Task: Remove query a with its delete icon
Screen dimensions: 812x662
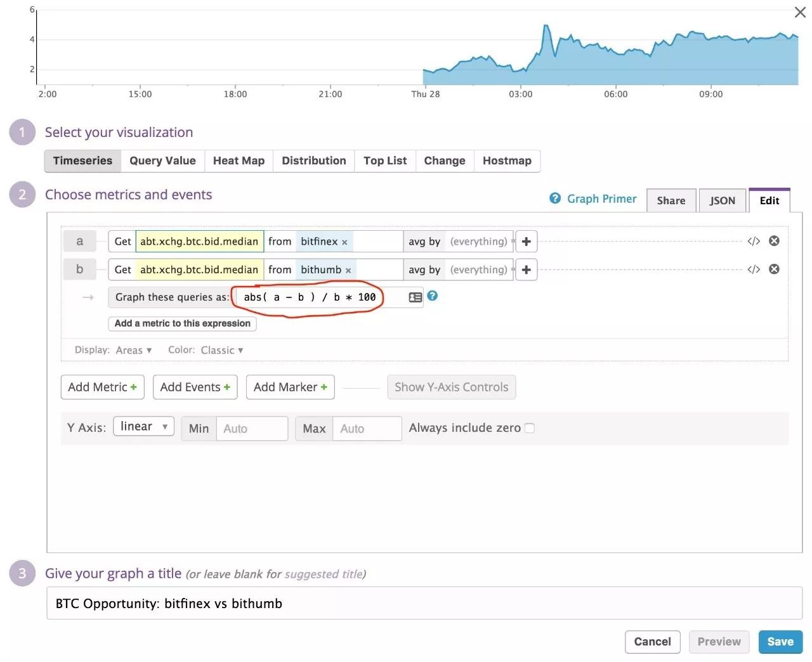Action: tap(774, 241)
